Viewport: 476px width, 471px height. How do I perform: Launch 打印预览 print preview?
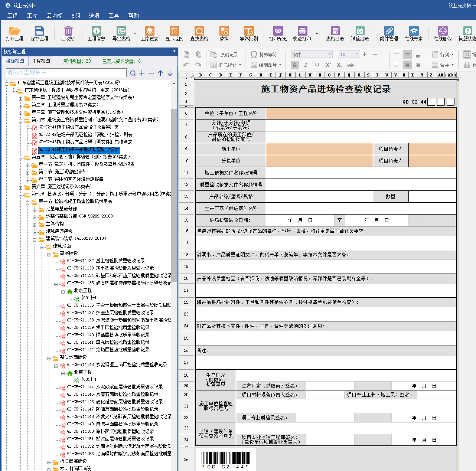pos(278,33)
